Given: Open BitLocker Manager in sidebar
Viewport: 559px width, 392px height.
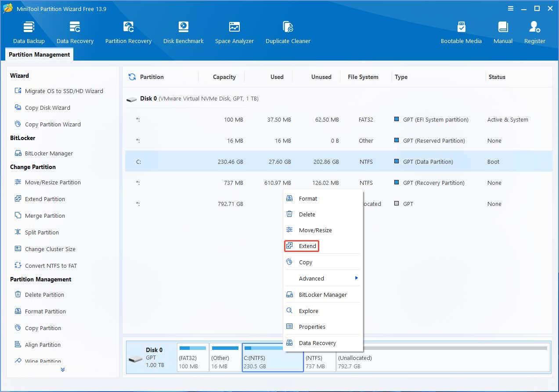Looking at the screenshot, I should point(43,153).
